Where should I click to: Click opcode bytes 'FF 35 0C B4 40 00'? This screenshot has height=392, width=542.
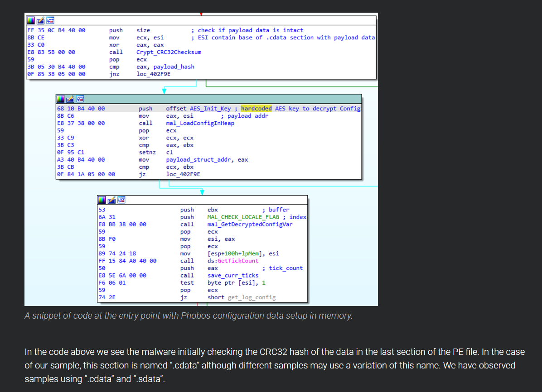[x=56, y=30]
